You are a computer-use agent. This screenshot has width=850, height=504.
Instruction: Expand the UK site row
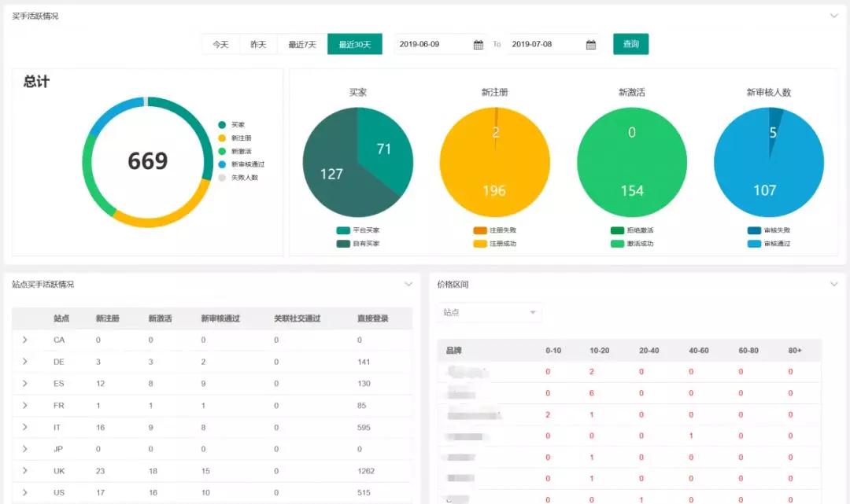pyautogui.click(x=25, y=470)
